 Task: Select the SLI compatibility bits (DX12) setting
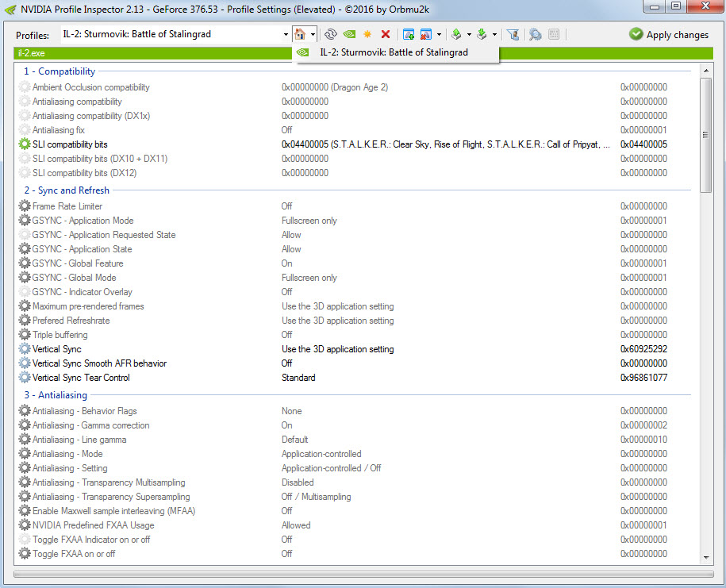[x=85, y=173]
